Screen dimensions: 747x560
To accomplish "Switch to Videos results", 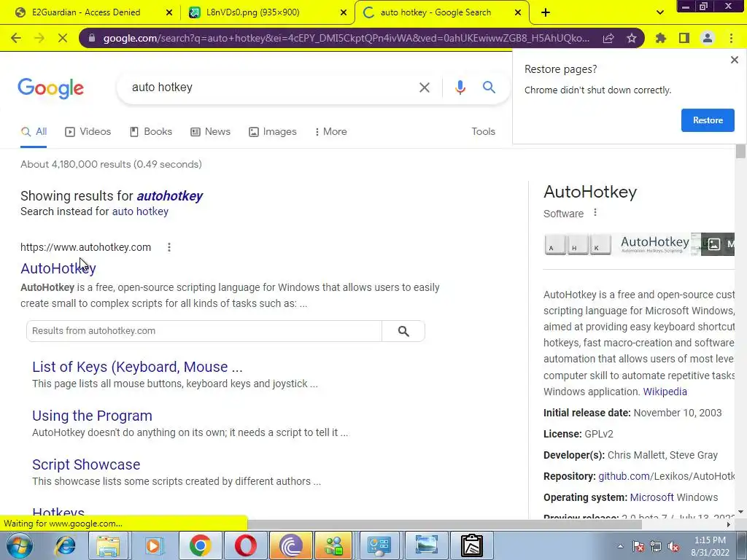I will (x=88, y=132).
